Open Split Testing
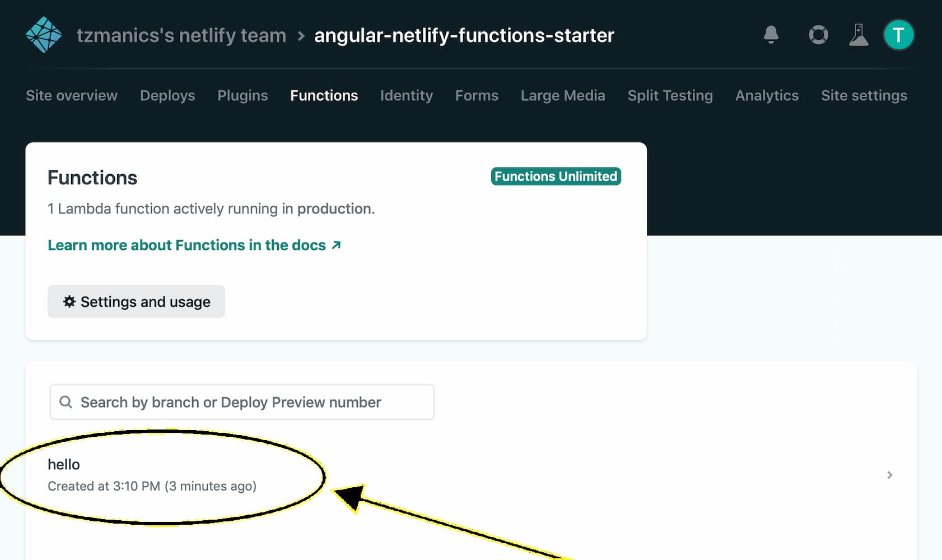This screenshot has height=560, width=942. 670,95
